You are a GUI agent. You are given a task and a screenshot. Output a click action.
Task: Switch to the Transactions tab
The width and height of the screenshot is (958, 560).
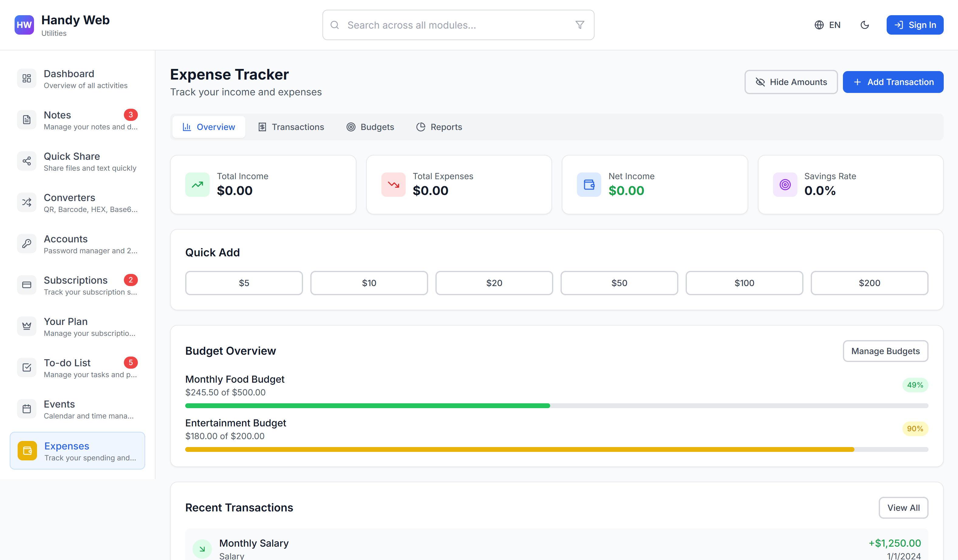click(291, 127)
